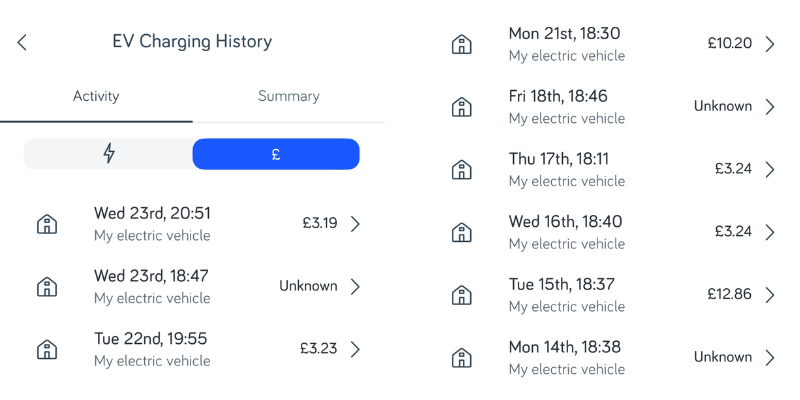The height and width of the screenshot is (400, 800).
Task: Expand Wed 16th 18:40 entry via chevron
Action: (770, 232)
